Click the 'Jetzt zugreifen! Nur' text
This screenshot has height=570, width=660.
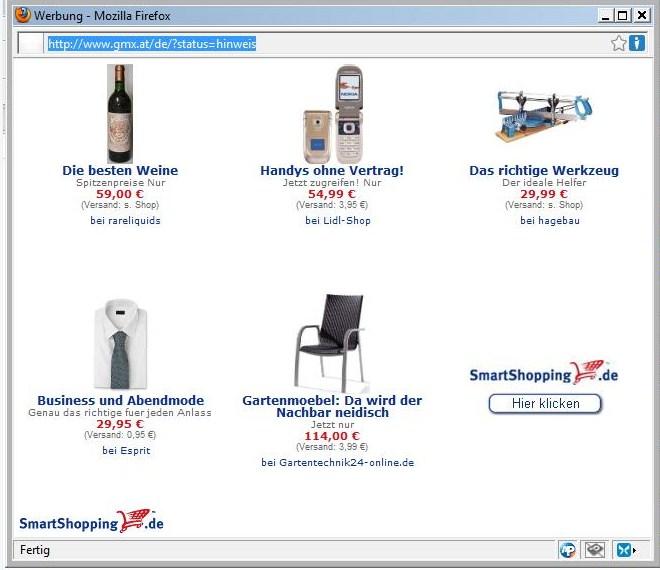332,183
